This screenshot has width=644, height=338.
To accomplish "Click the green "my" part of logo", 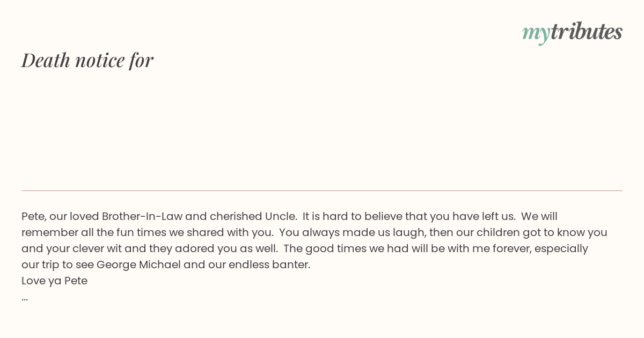I will click(536, 34).
